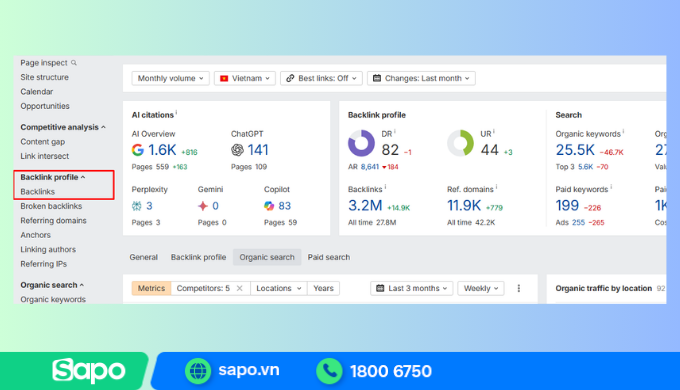The image size is (680, 390).
Task: Click the UR donut chart
Action: click(461, 143)
